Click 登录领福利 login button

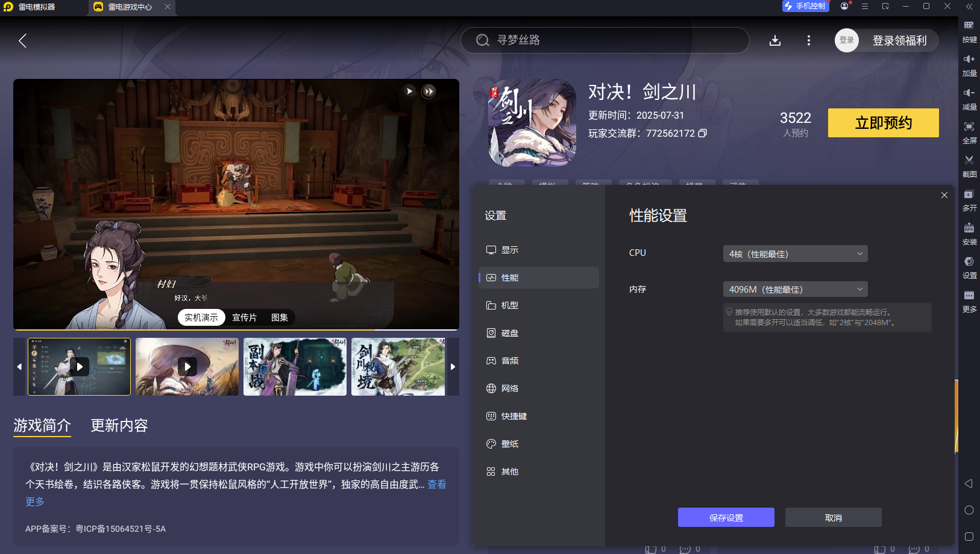tap(899, 40)
